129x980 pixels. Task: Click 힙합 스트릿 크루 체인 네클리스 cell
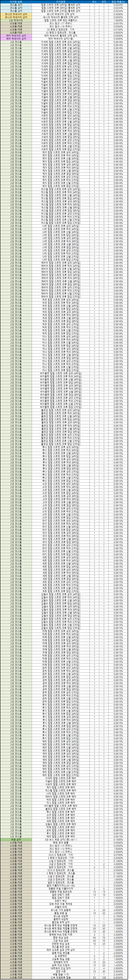61,20
